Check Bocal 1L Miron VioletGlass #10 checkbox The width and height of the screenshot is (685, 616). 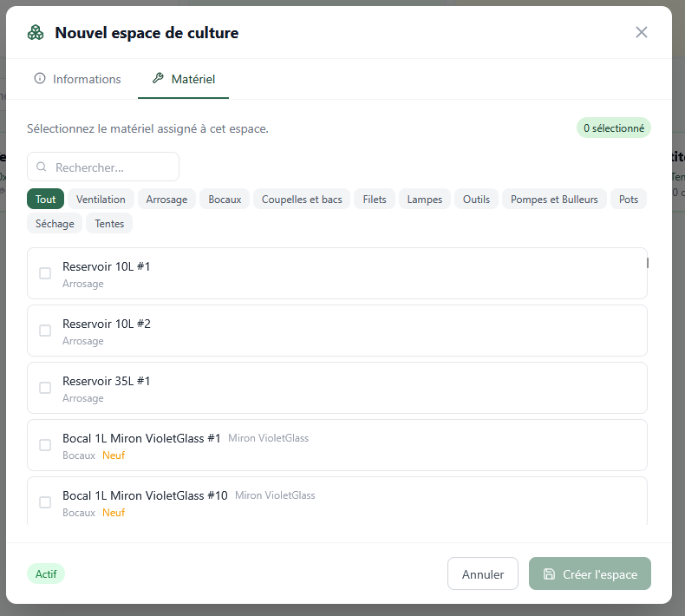pyautogui.click(x=45, y=502)
